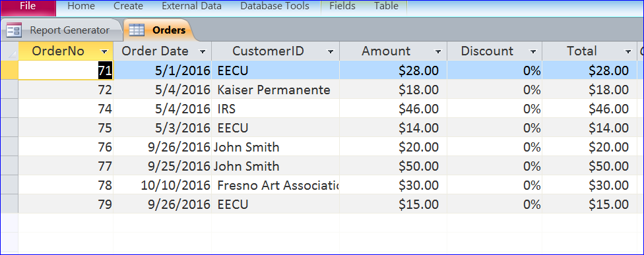This screenshot has width=644, height=255.
Task: Switch to the External Data ribbon tab
Action: pyautogui.click(x=192, y=6)
